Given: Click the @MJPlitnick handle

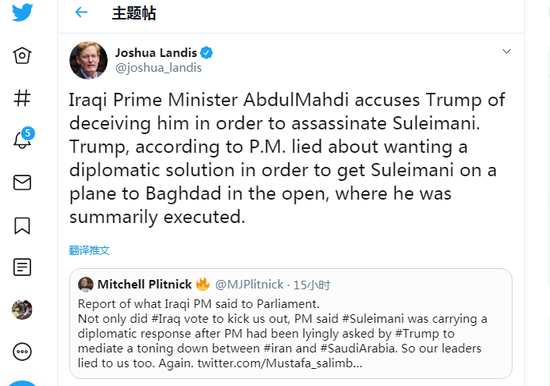Looking at the screenshot, I should pos(249,285).
